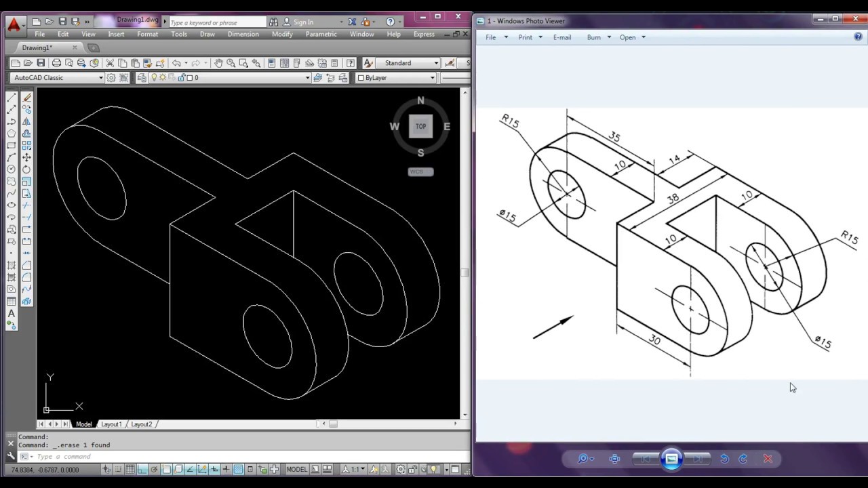The height and width of the screenshot is (488, 868).
Task: Select the Polyline draw tool
Action: point(12,122)
